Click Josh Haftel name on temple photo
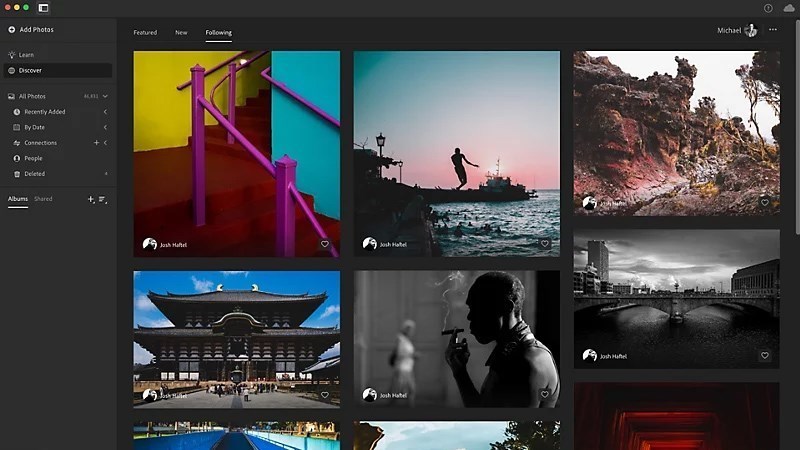The image size is (800, 450). [173, 396]
